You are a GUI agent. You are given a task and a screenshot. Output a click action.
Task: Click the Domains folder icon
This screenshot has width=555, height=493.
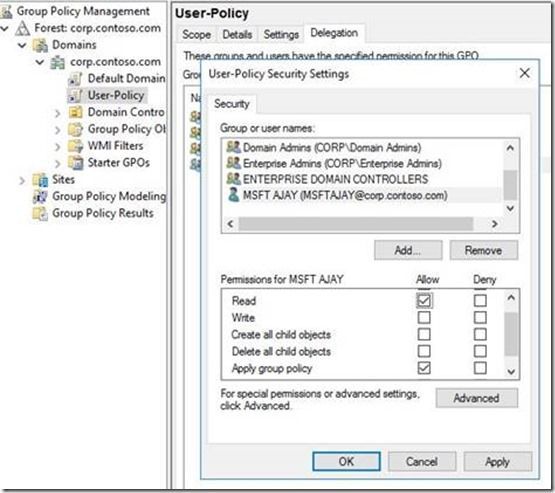pos(40,45)
